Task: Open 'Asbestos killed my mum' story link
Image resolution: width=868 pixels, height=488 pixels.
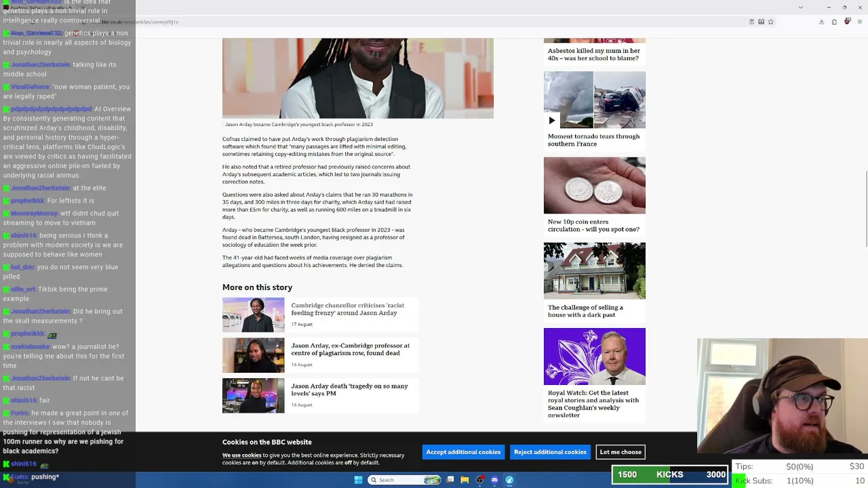Action: click(x=593, y=54)
